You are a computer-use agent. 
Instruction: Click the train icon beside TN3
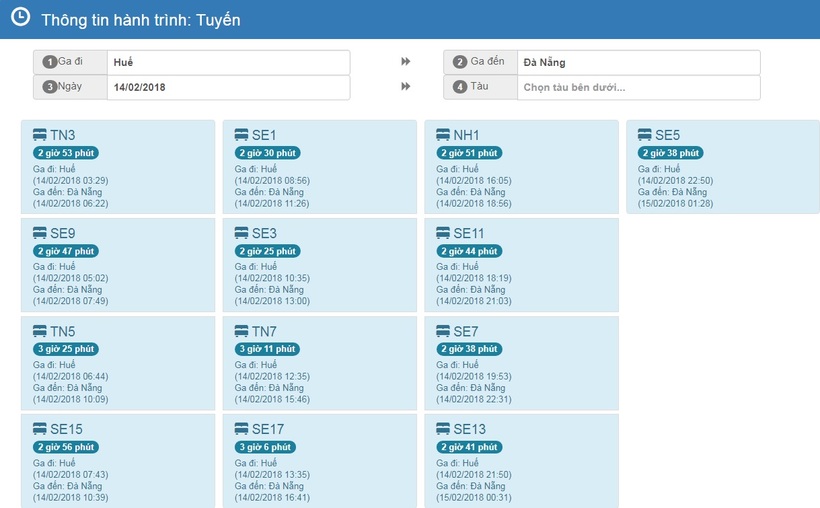point(40,135)
